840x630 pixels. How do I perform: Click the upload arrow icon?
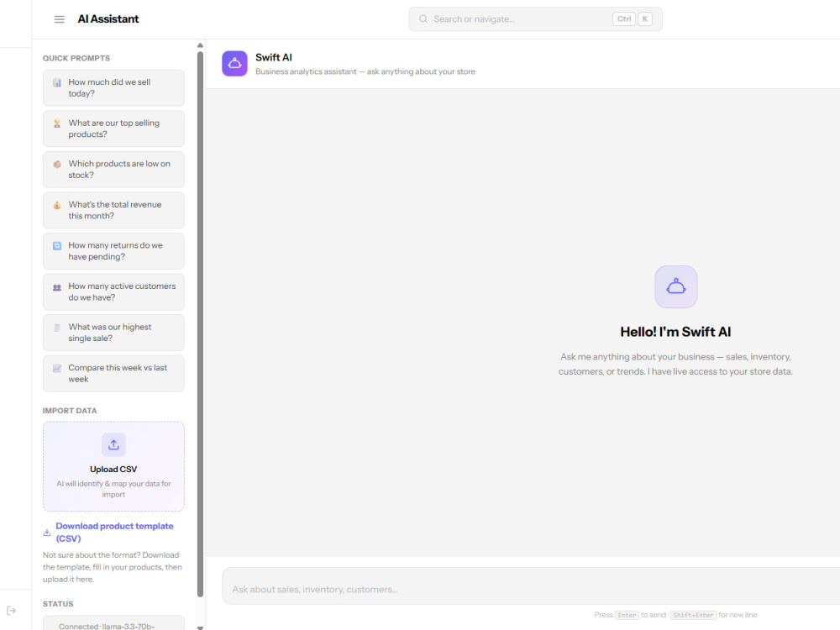113,444
